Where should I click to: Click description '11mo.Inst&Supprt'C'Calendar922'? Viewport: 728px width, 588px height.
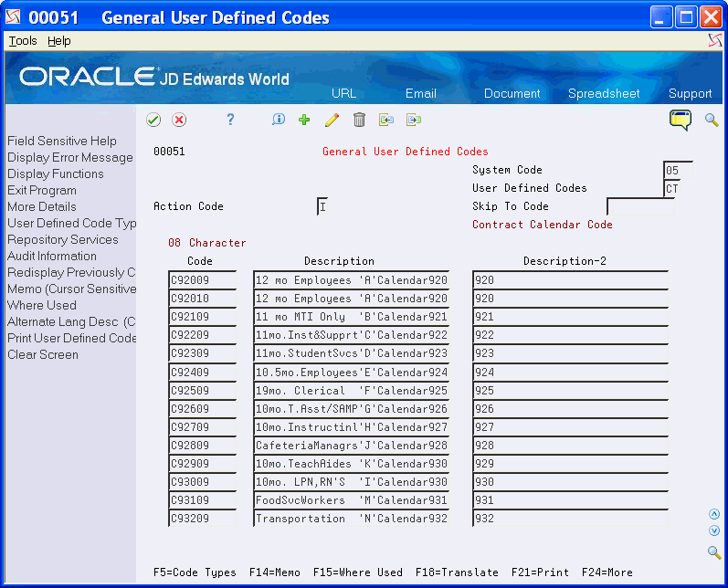point(352,335)
